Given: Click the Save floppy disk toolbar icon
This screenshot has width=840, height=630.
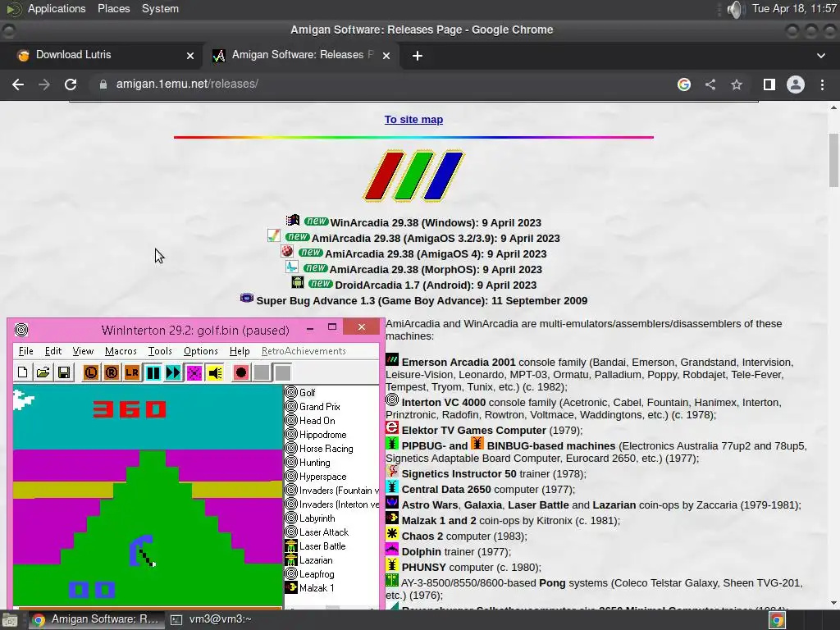Looking at the screenshot, I should [x=64, y=372].
